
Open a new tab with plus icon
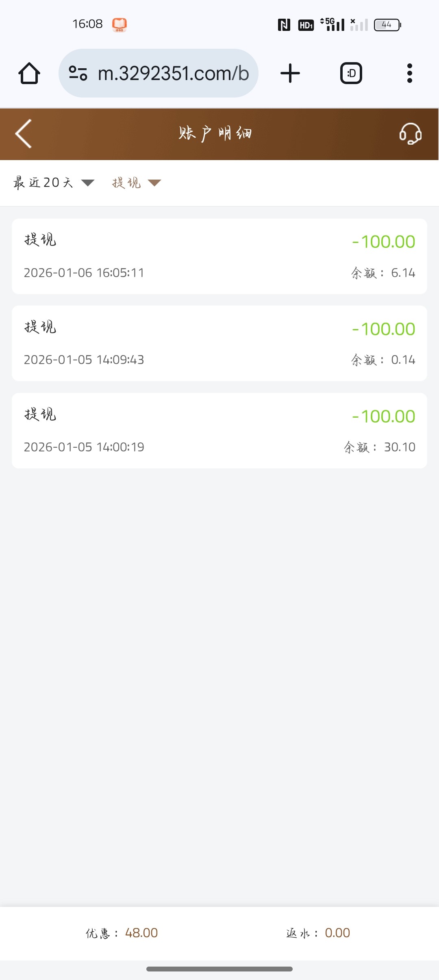point(290,74)
